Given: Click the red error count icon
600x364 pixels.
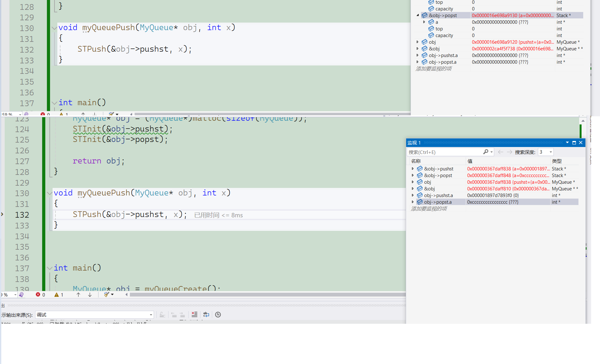Looking at the screenshot, I should pos(38,295).
